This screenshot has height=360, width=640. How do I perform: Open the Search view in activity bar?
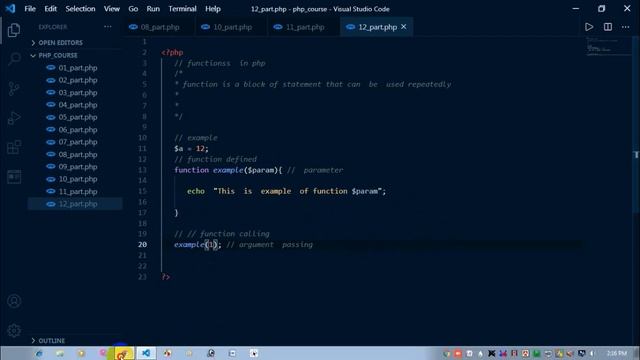(14, 59)
